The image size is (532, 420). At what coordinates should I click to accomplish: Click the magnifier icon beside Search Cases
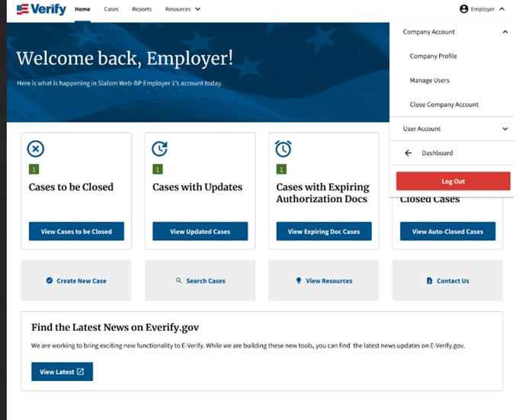(178, 281)
